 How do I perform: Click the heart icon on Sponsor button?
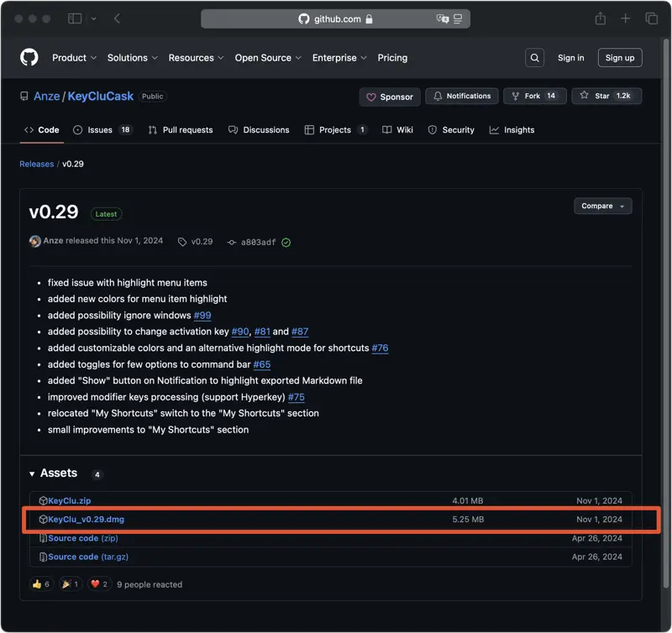[x=372, y=96]
